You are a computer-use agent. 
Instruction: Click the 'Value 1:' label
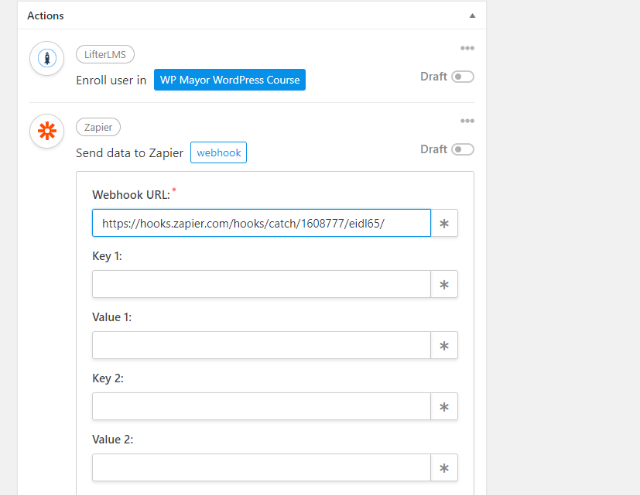click(x=112, y=317)
